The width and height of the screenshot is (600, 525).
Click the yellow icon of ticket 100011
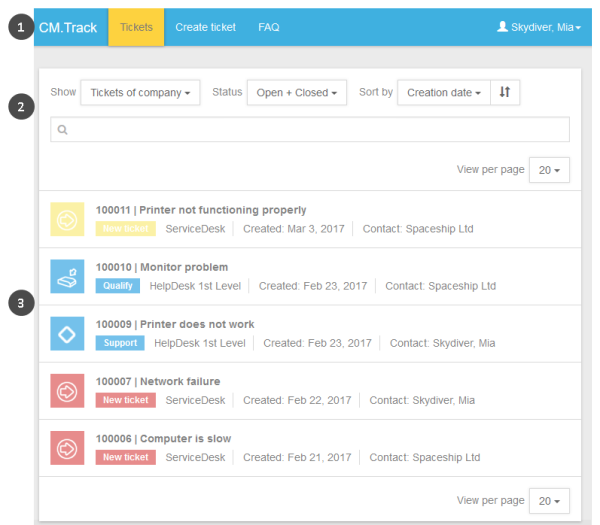point(67,219)
